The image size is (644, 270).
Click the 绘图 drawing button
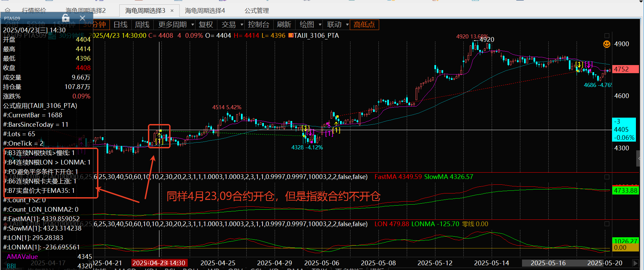click(307, 25)
